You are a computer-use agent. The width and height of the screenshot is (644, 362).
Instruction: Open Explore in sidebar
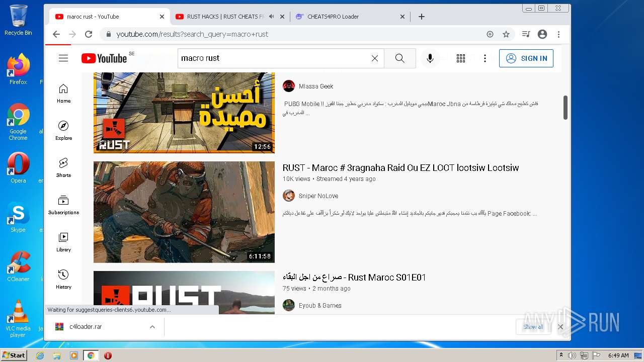[63, 131]
